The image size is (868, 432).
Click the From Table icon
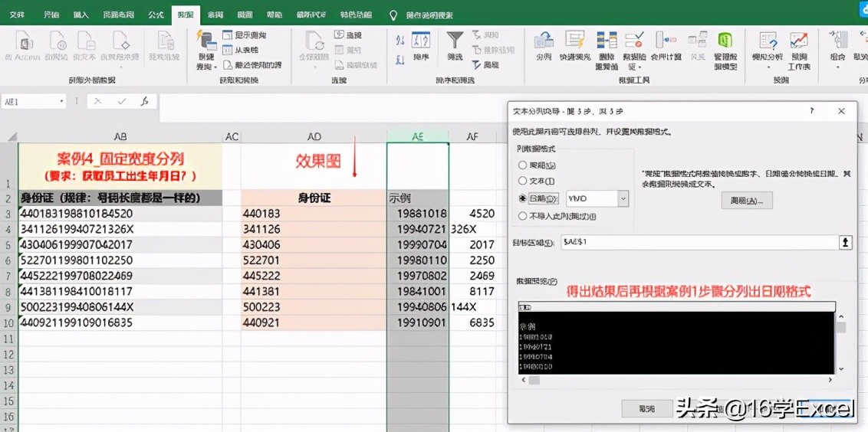click(228, 50)
